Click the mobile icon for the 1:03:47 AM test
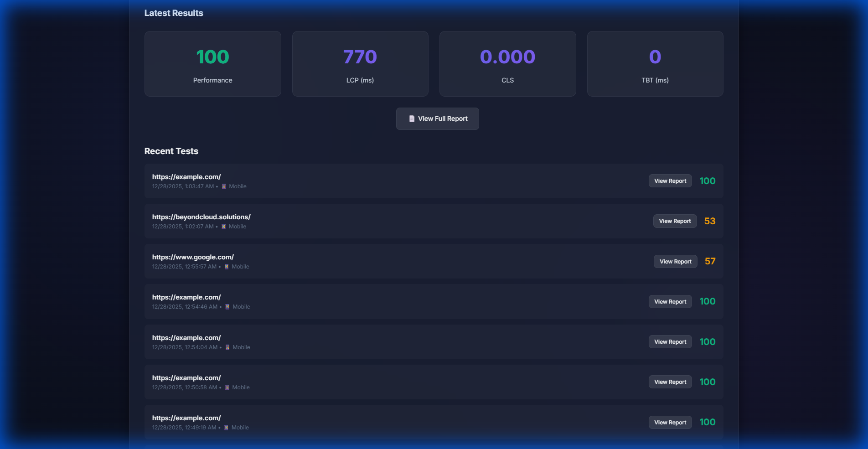Screen dimensions: 868x449 coord(224,186)
